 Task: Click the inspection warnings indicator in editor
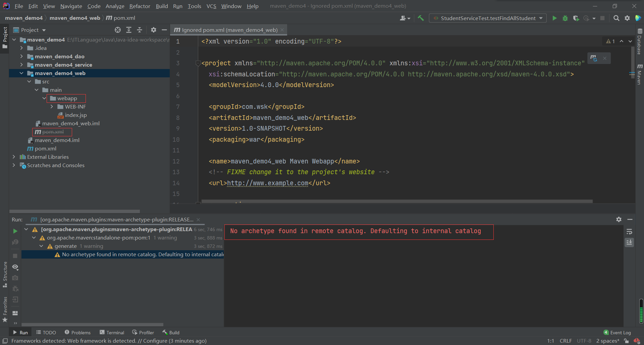(x=610, y=41)
